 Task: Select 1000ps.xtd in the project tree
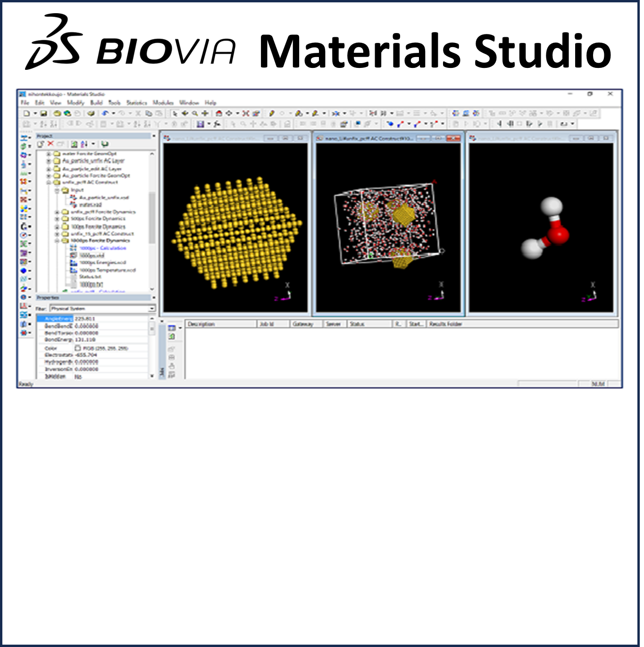[x=92, y=256]
